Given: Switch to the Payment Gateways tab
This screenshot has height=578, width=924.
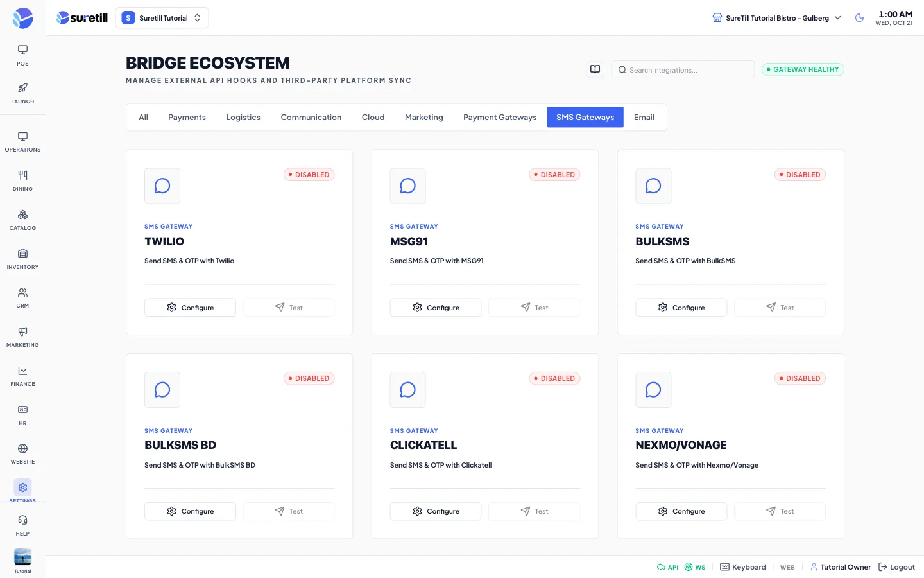Looking at the screenshot, I should (500, 118).
